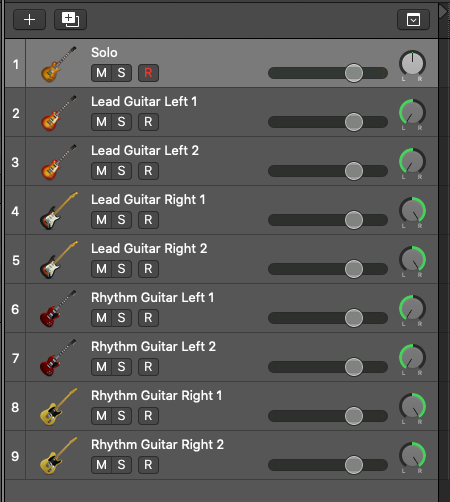Disable record on the Solo track
Screen dimensions: 450x502
pos(148,73)
